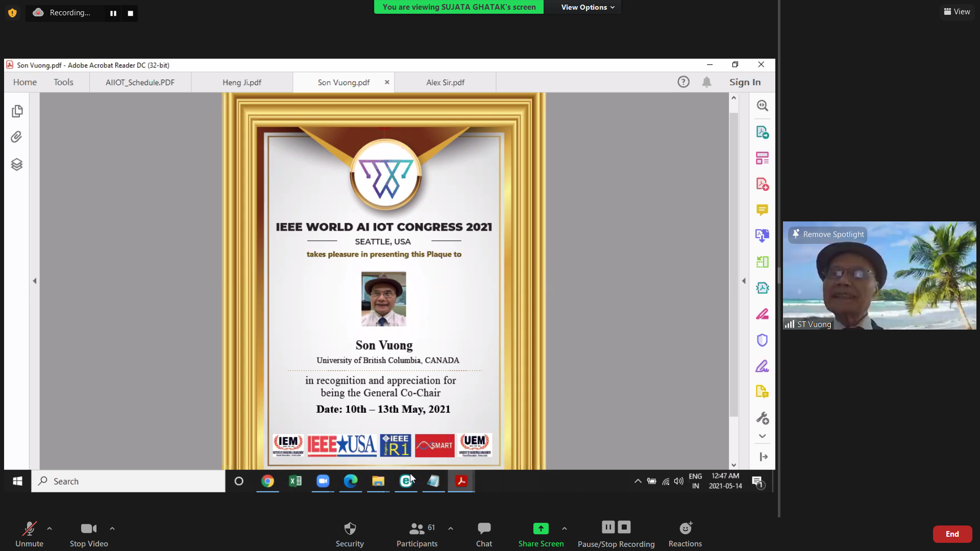This screenshot has width=980, height=551.
Task: Switch to Alex Sir.pdf tab
Action: coord(445,82)
